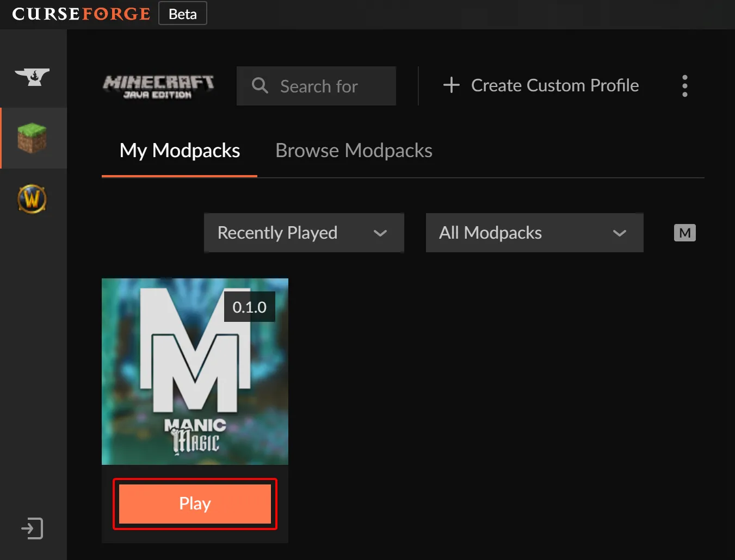This screenshot has width=735, height=560.
Task: Click the 0.1.0 version badge
Action: click(x=250, y=307)
